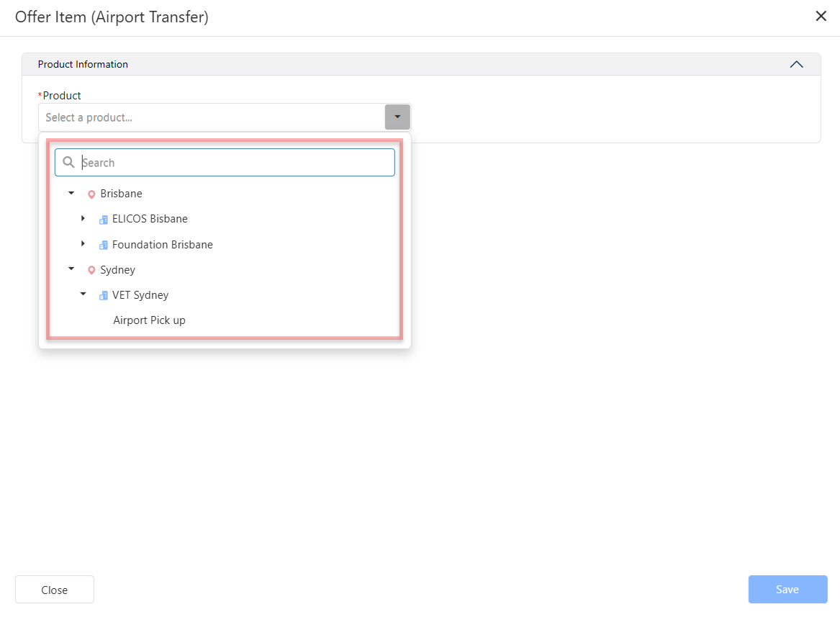Collapse the Brisbane tree node
Viewport: 840px width, 617px height.
click(71, 193)
